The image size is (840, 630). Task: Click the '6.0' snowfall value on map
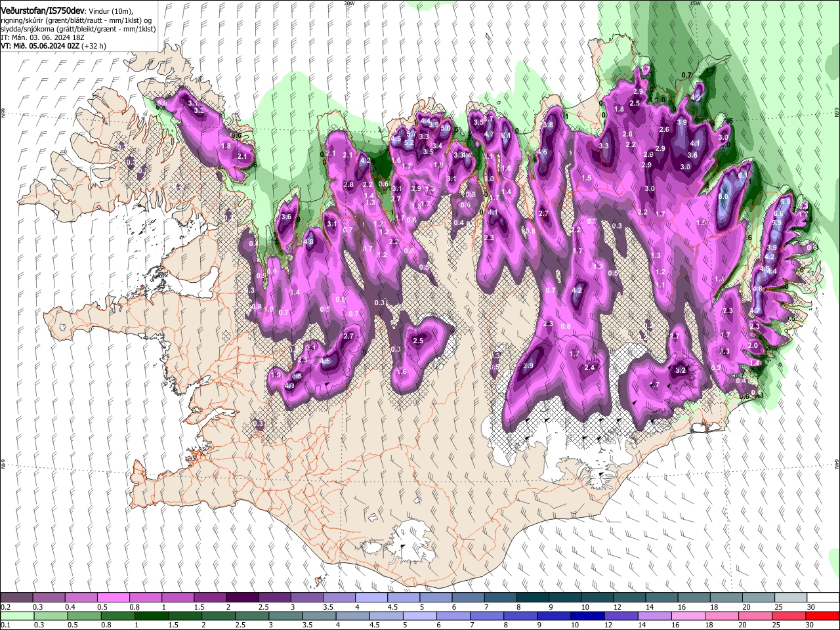(x=778, y=213)
